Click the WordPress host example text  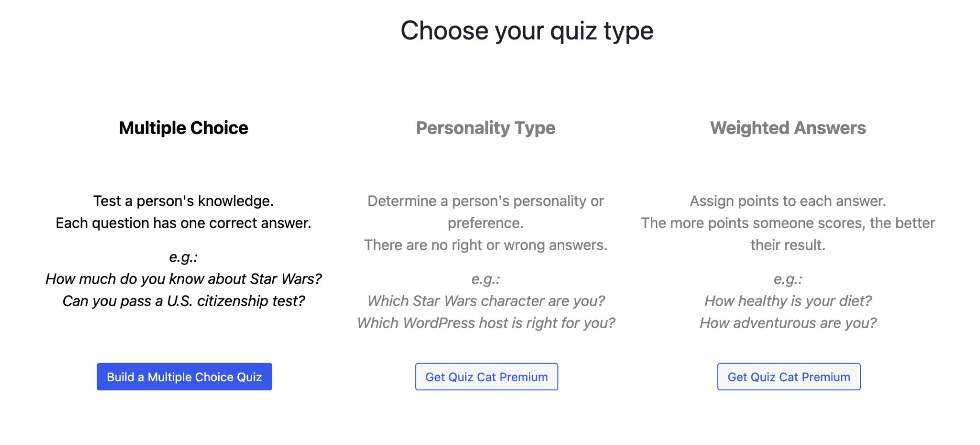[486, 323]
